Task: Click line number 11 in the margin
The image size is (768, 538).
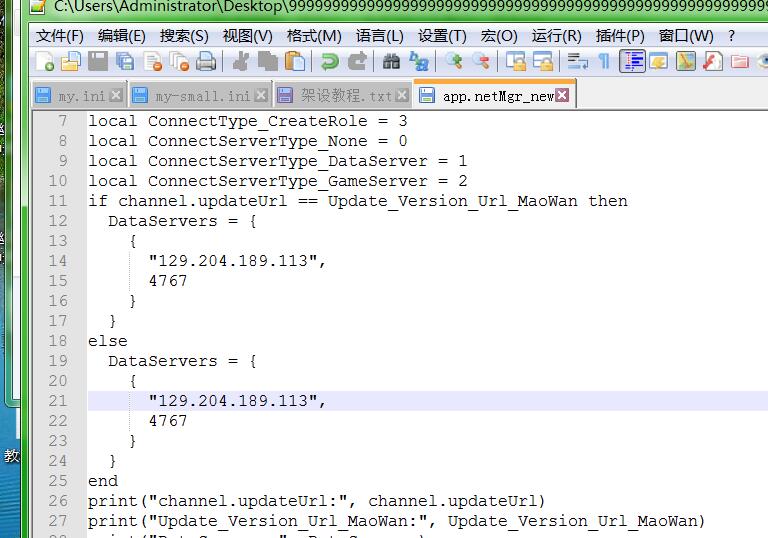Action: 58,201
